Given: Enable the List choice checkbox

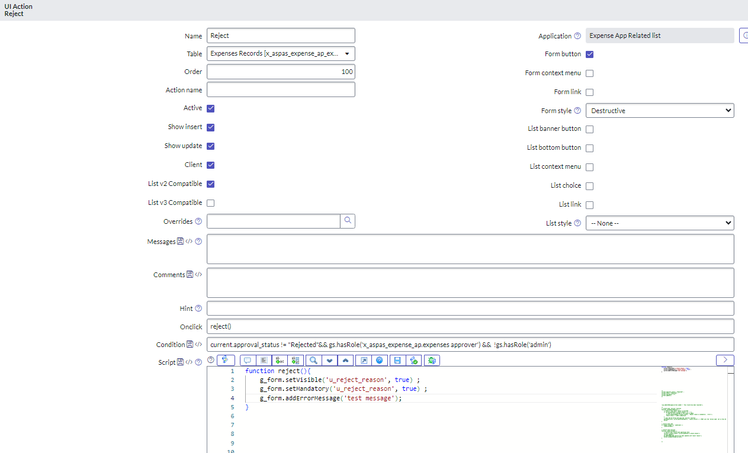Looking at the screenshot, I should tap(590, 186).
